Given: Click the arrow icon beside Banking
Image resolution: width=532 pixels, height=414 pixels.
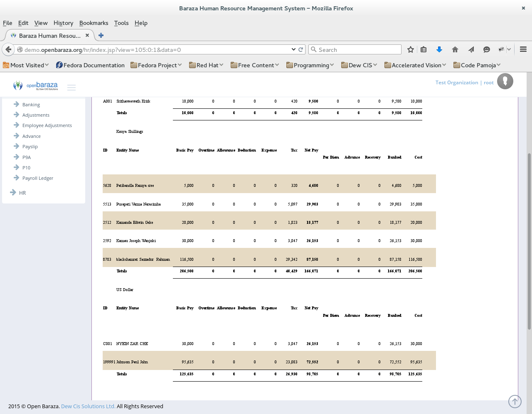Looking at the screenshot, I should click(17, 104).
